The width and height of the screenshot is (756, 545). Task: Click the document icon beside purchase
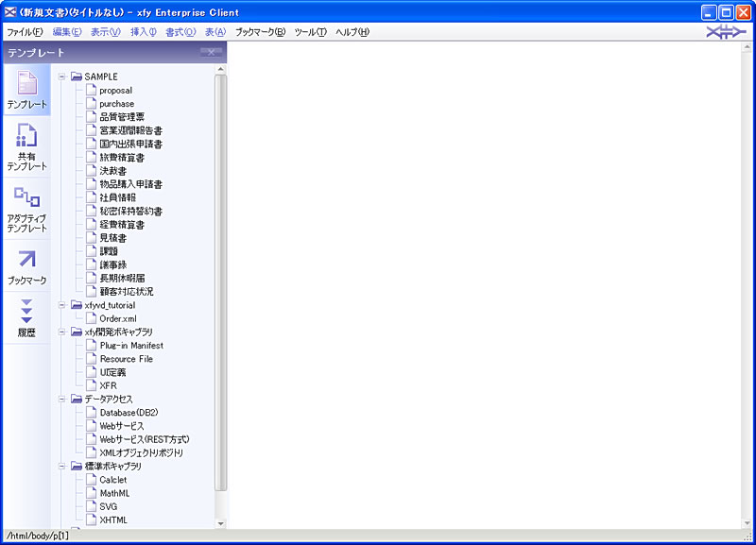92,103
